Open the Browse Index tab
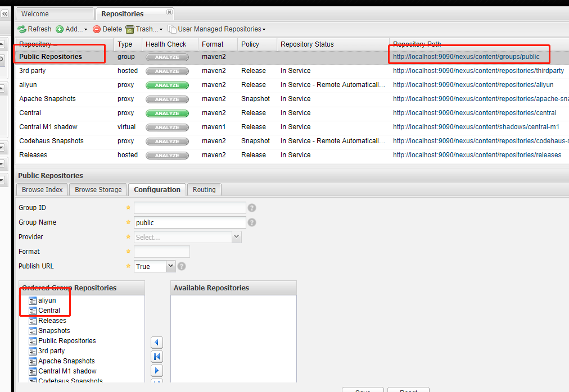The image size is (569, 392). click(42, 190)
